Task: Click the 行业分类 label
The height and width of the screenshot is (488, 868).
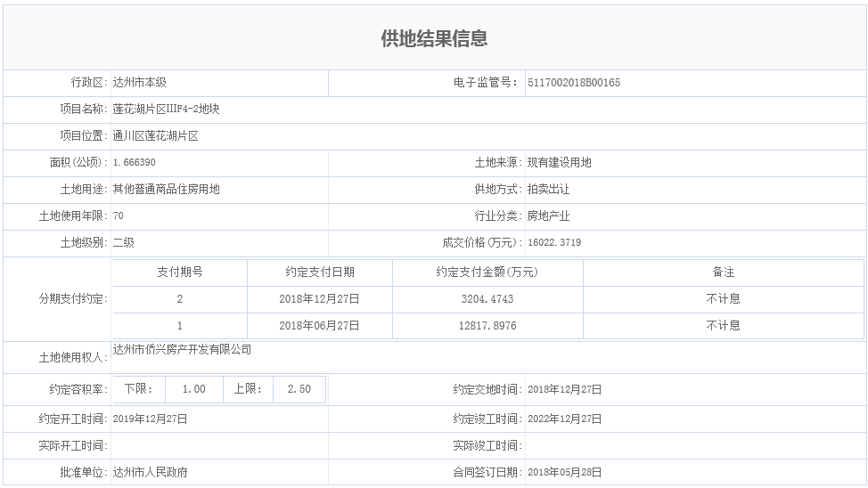Action: (498, 216)
